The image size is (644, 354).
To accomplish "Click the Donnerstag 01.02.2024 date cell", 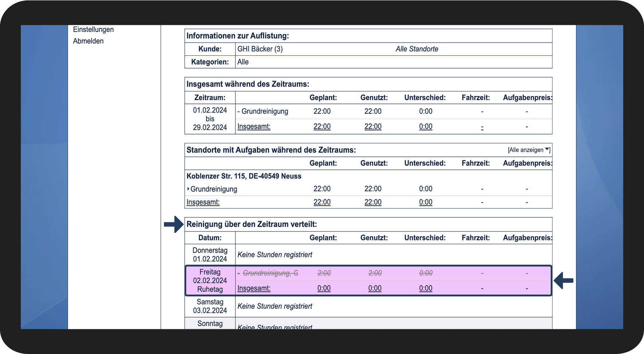I will tap(210, 255).
